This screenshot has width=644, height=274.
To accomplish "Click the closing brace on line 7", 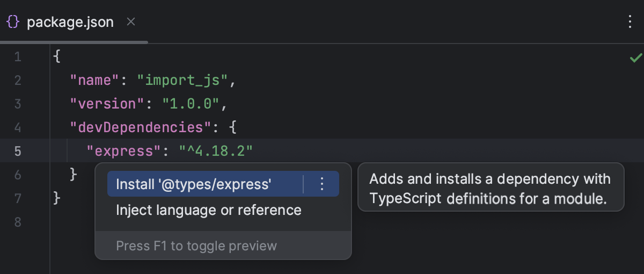I will pos(57,199).
